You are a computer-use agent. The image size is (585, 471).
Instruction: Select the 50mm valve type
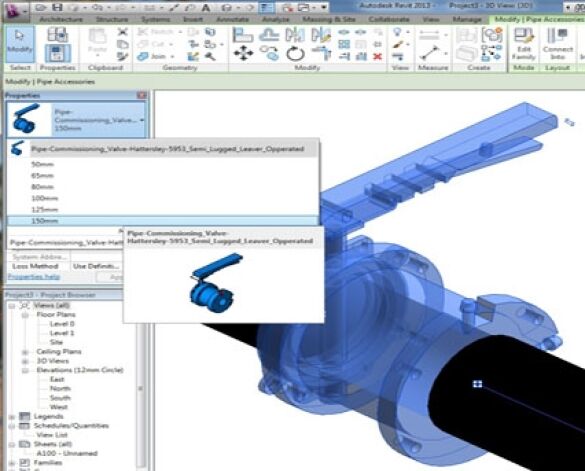(x=163, y=164)
